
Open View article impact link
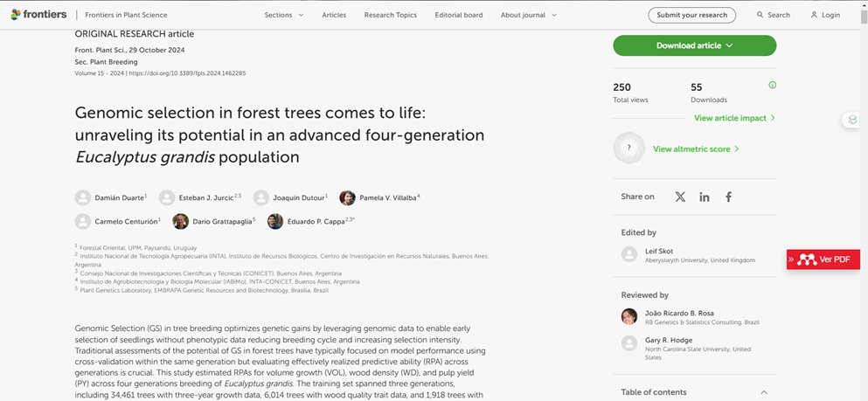coord(734,118)
